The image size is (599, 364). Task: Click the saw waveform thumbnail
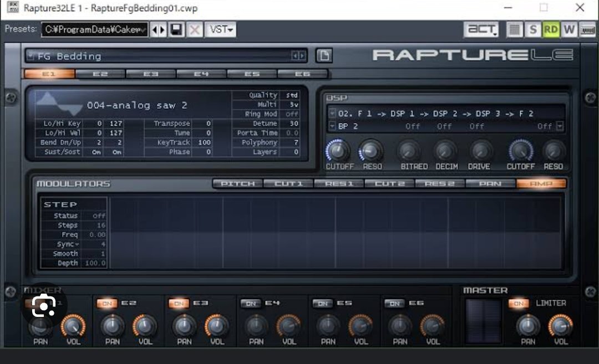pos(58,104)
